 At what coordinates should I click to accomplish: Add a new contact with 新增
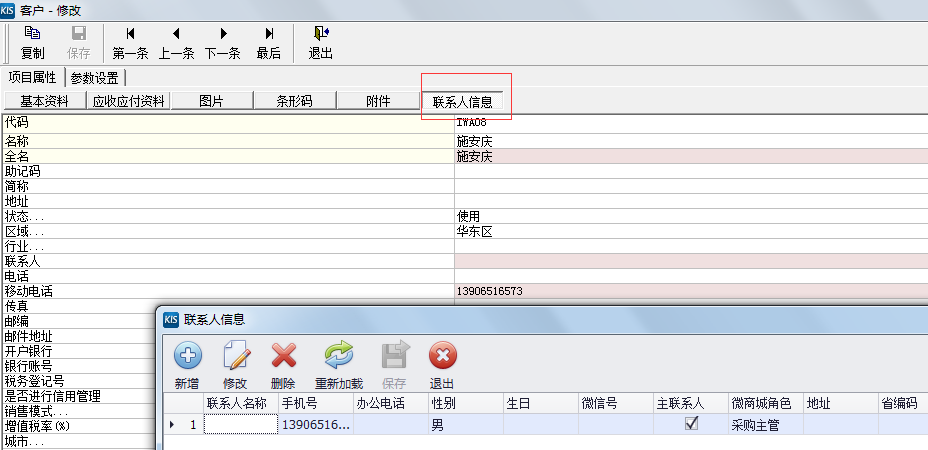(x=187, y=364)
